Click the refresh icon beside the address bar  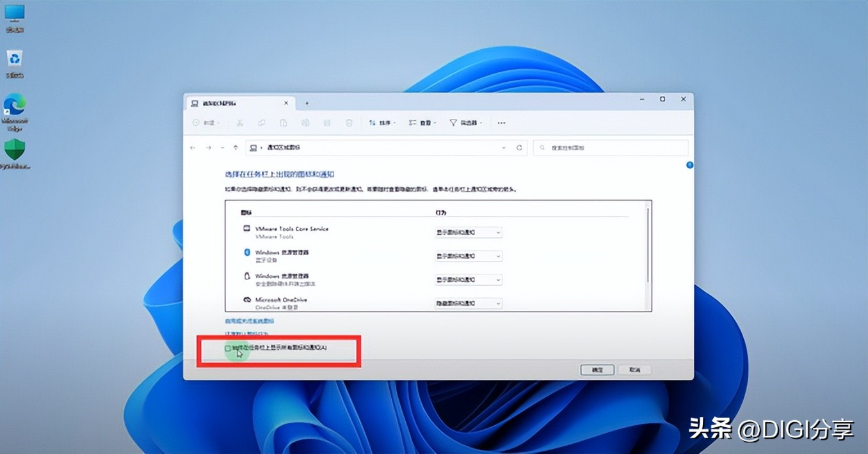(x=518, y=147)
